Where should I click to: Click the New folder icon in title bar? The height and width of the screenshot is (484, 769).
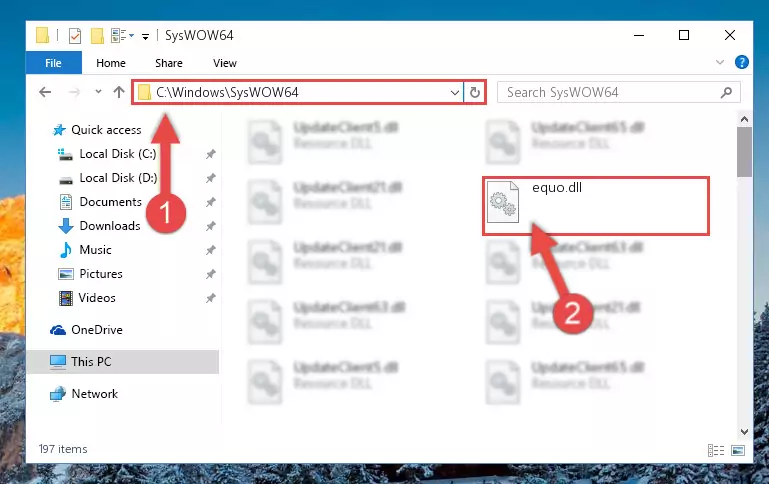(97, 36)
